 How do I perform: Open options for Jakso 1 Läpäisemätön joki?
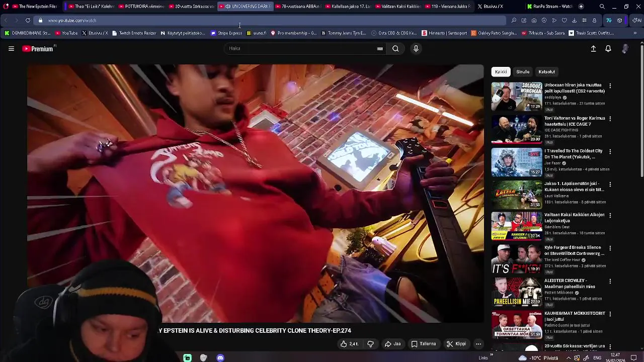tap(610, 185)
